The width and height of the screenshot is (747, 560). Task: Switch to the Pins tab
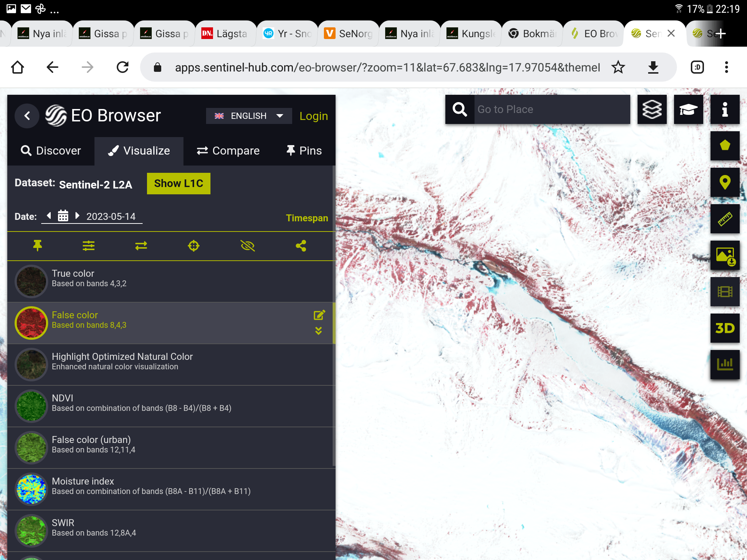click(304, 151)
